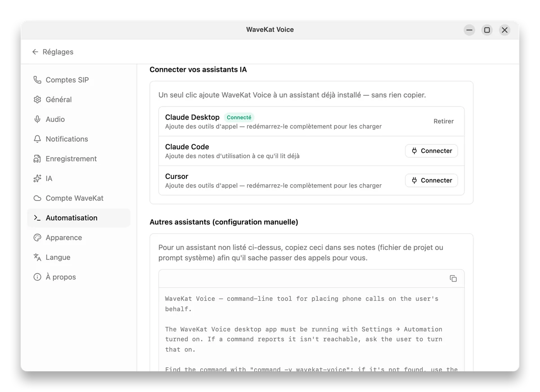The height and width of the screenshot is (392, 540).
Task: Open the Apparence settings section
Action: coord(79,237)
